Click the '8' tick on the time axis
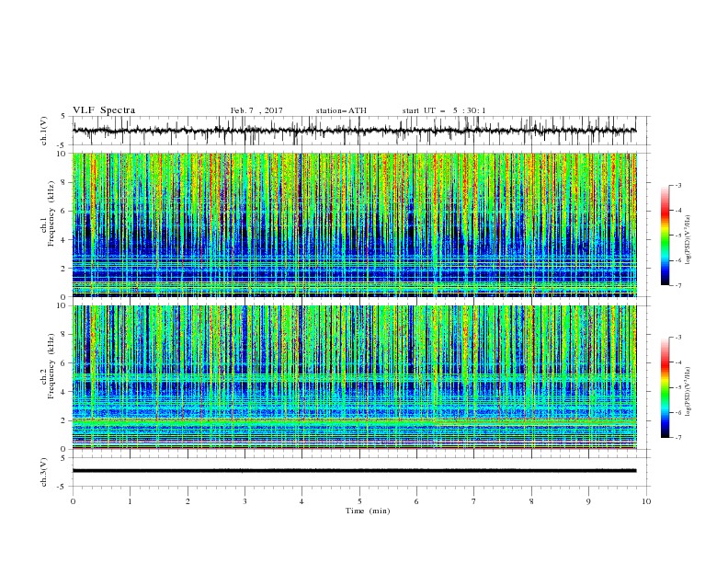Image resolution: width=728 pixels, height=563 pixels. pos(531,501)
